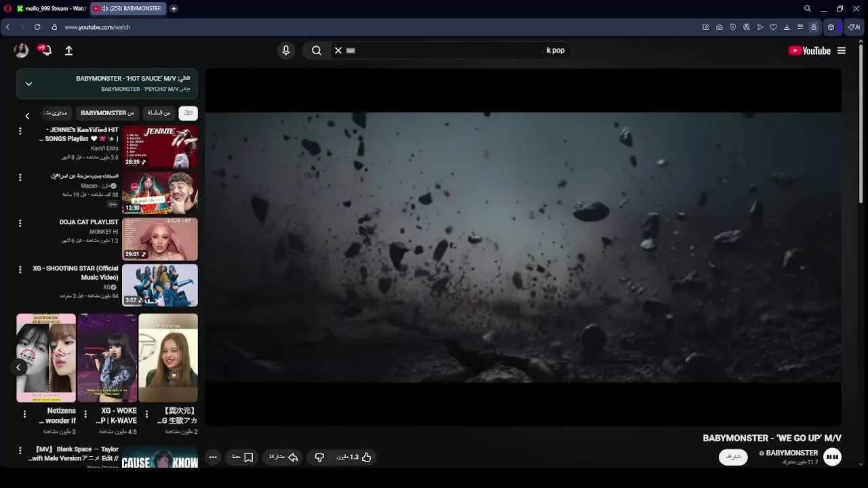Screen dimensions: 868x488
Task: Open a new tab with plus button
Action: [x=174, y=8]
